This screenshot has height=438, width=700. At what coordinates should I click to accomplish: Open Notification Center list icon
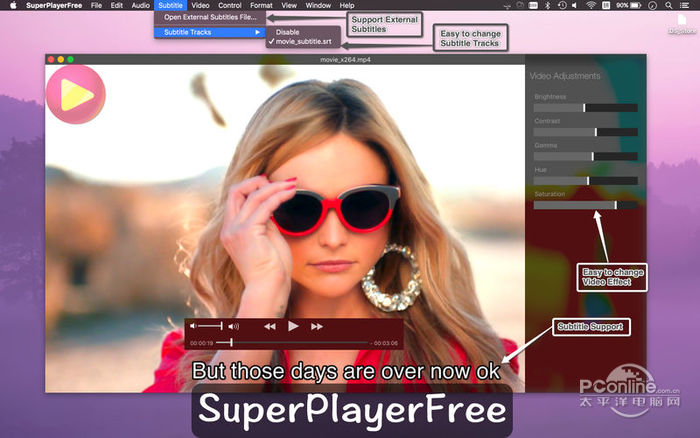click(x=684, y=5)
